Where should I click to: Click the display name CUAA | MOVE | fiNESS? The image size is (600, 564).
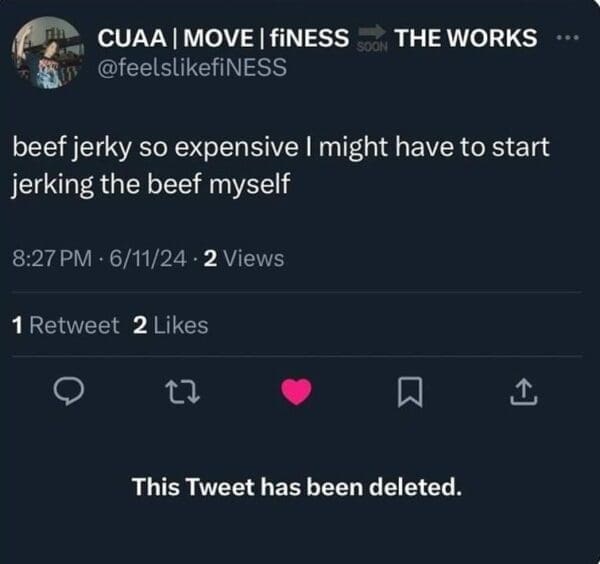(x=222, y=39)
